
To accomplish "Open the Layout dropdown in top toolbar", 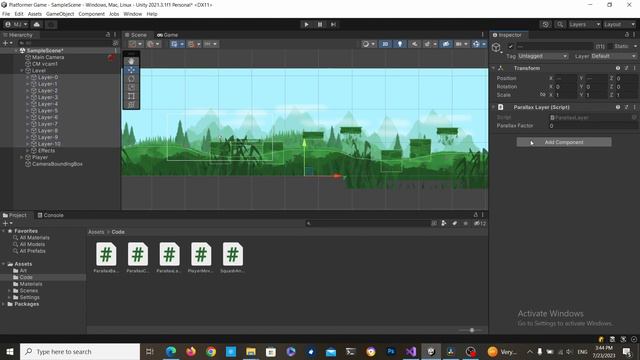I will [x=619, y=24].
